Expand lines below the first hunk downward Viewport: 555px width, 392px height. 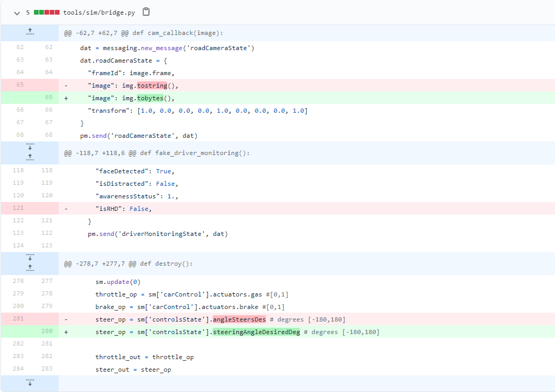(x=30, y=149)
